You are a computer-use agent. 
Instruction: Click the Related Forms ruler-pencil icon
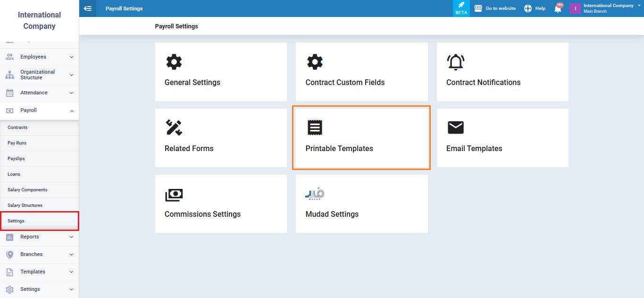coord(174,128)
